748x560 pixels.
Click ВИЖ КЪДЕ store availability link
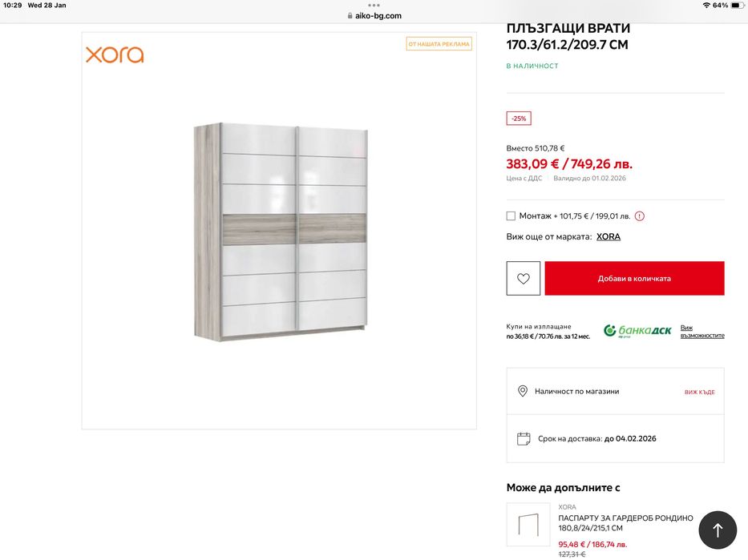pos(699,393)
